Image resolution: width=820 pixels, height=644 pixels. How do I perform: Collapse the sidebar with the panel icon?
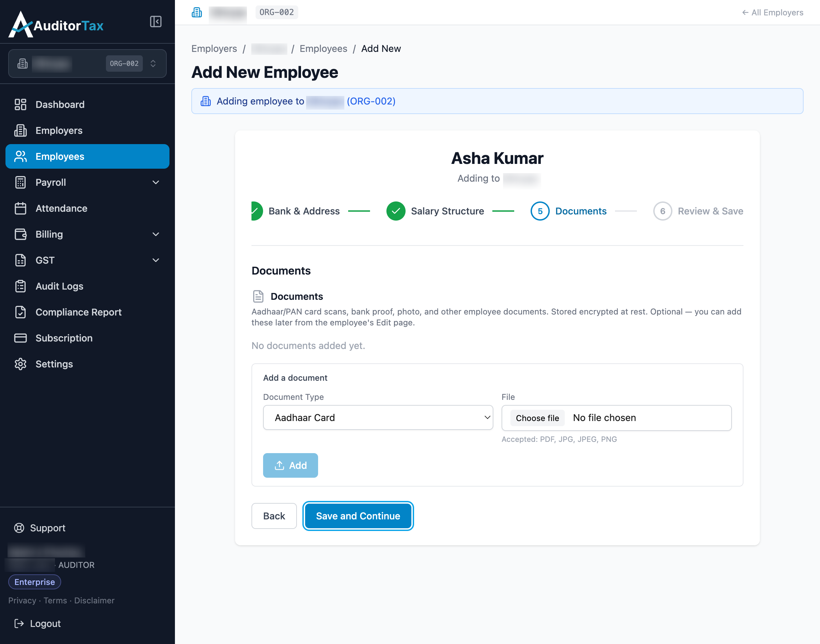coord(155,22)
